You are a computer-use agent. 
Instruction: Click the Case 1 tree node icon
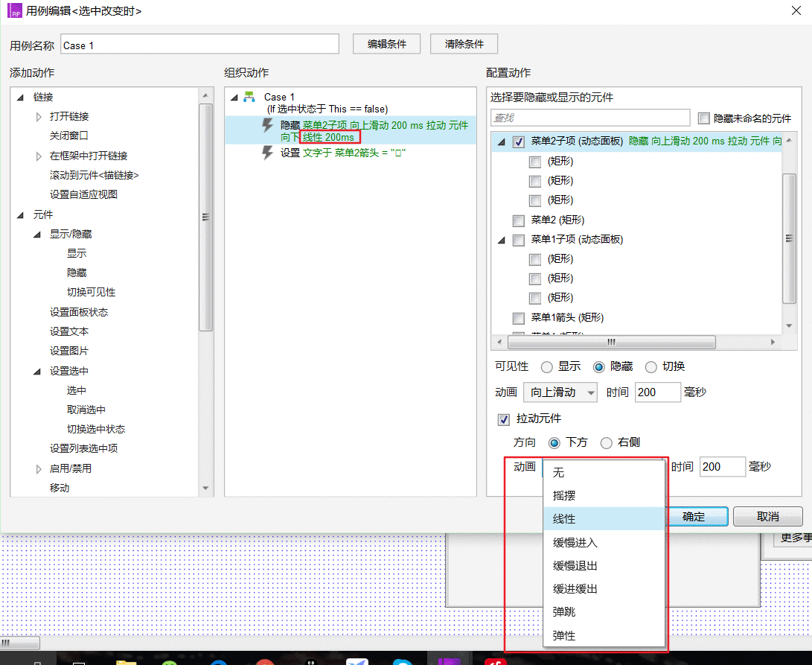(x=249, y=96)
